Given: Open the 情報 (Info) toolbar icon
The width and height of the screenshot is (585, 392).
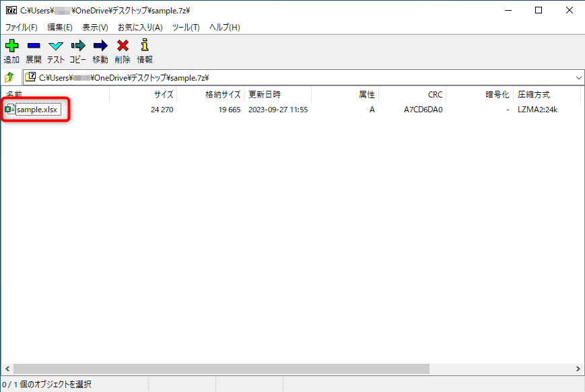Looking at the screenshot, I should (144, 46).
